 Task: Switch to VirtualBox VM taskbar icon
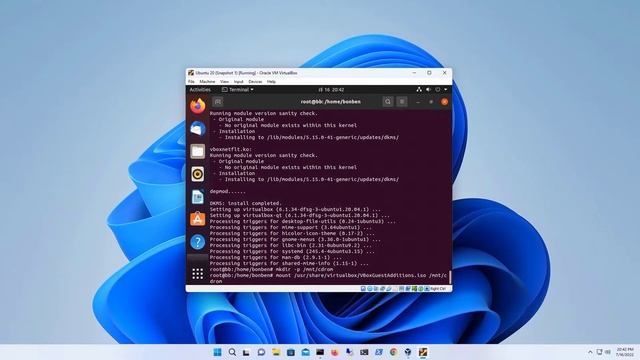point(423,352)
